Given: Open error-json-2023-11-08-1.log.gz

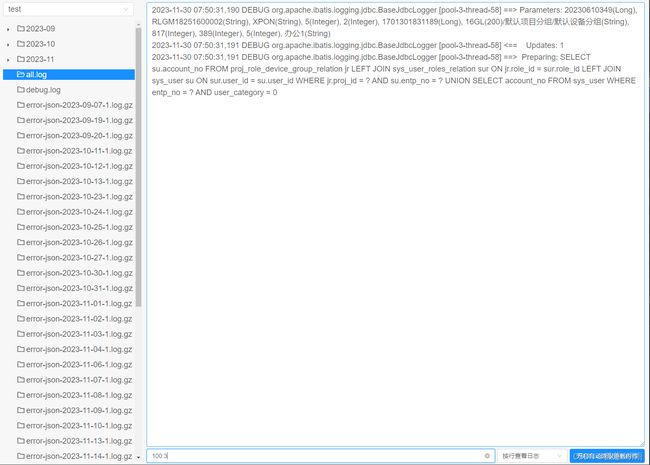Looking at the screenshot, I should (79, 395).
